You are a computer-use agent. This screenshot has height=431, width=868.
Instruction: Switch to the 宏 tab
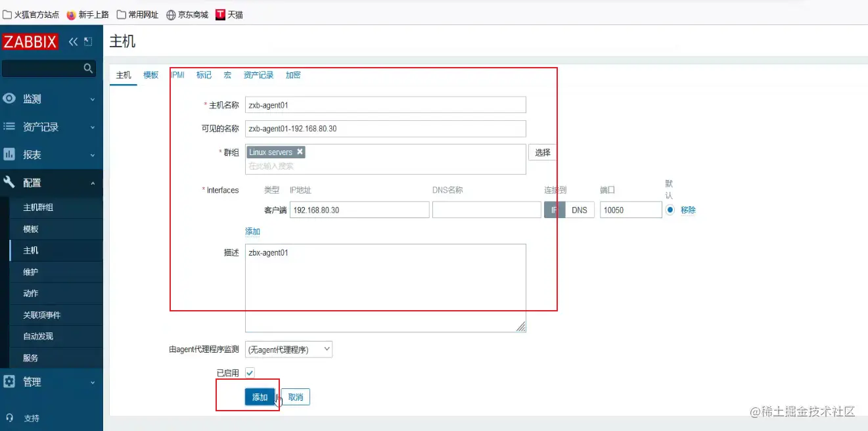click(x=227, y=75)
